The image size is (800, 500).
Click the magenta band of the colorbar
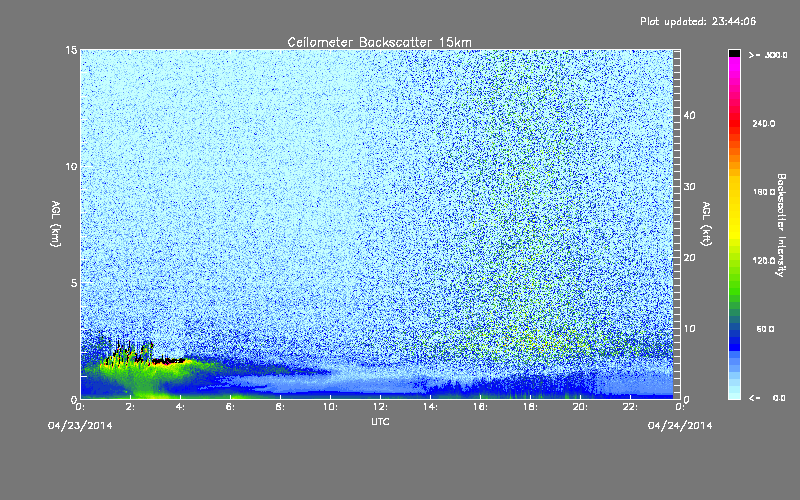pos(734,69)
